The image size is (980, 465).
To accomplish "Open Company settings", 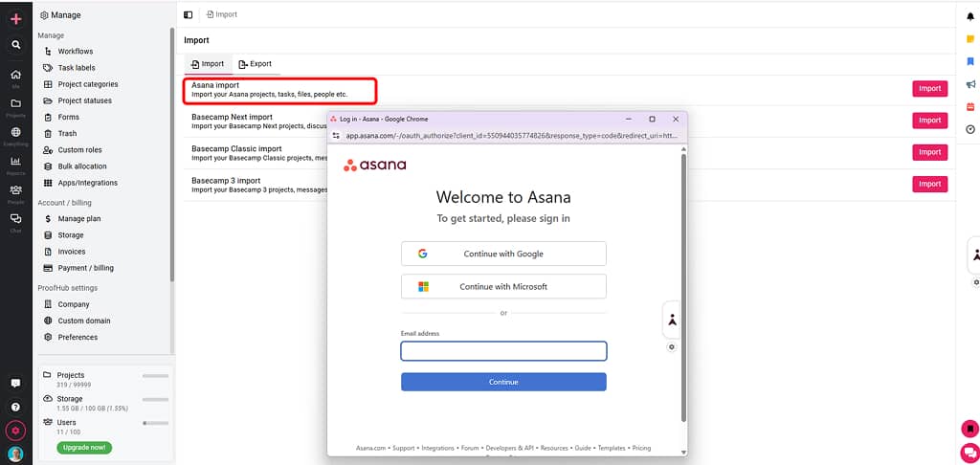I will (73, 304).
